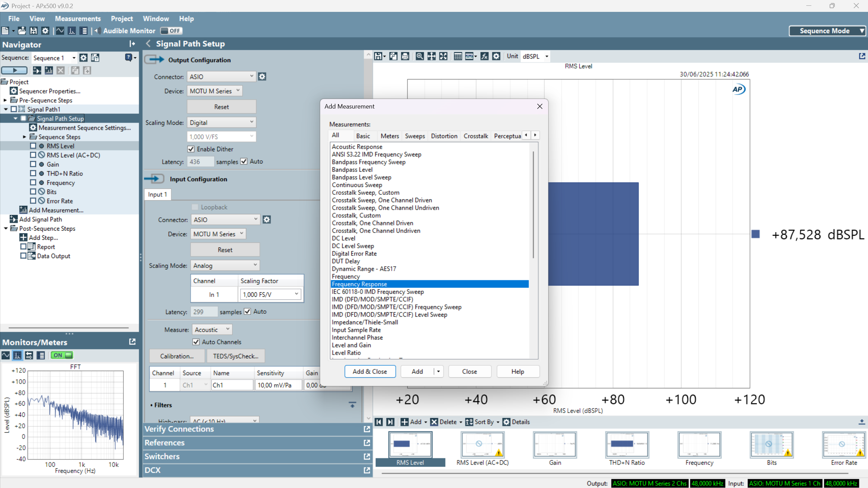Open the Sequence 1 dropdown
868x488 pixels.
(x=54, y=58)
